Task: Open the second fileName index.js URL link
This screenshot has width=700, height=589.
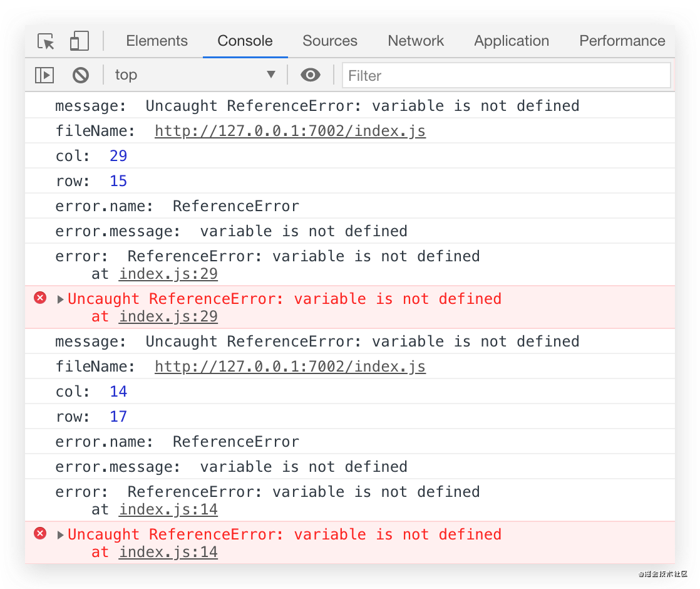Action: point(290,367)
